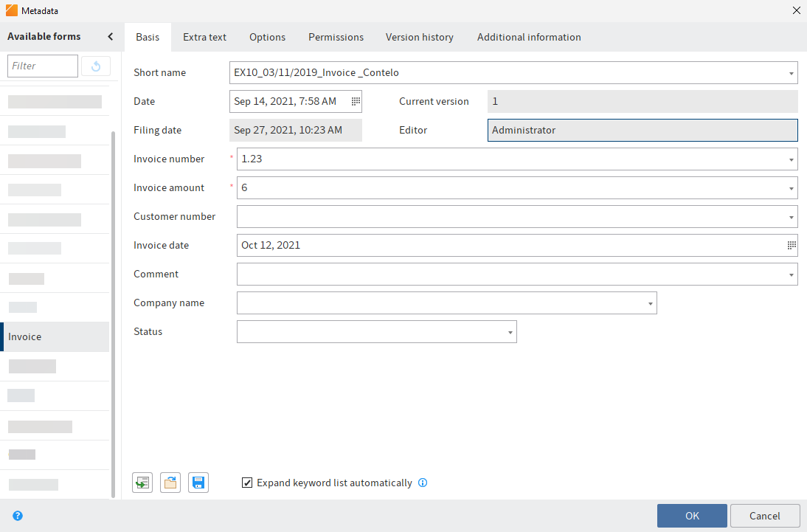Screen dimensions: 807x532
Task: Open the date picker for the Date field
Action: 355,101
